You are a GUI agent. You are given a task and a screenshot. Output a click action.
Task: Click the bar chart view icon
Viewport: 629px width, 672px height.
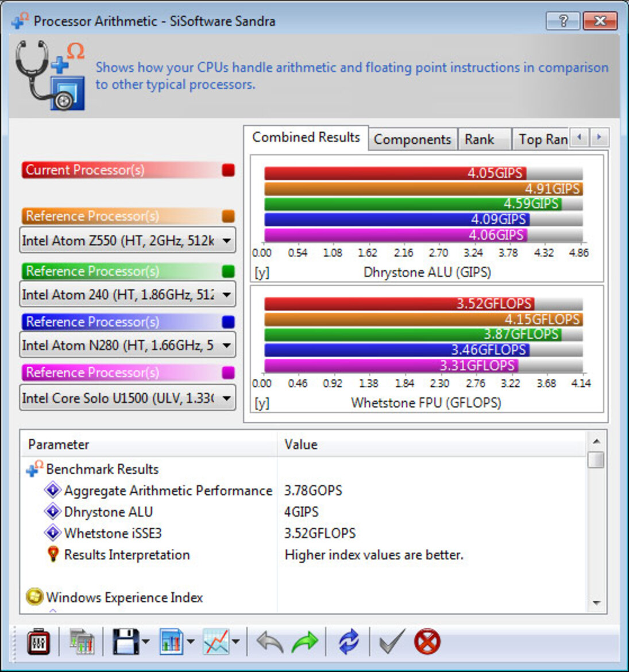171,642
